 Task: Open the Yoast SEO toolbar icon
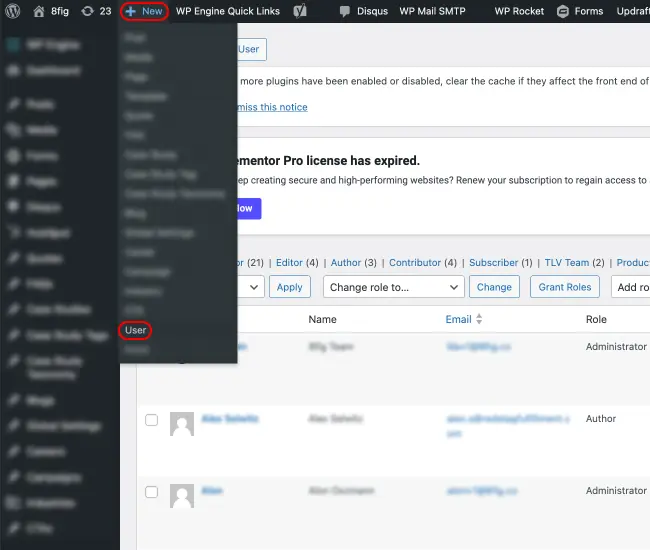pos(300,11)
